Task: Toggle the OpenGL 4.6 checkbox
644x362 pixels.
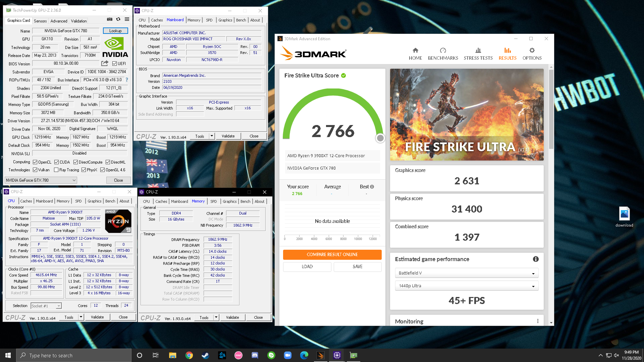Action: [102, 170]
